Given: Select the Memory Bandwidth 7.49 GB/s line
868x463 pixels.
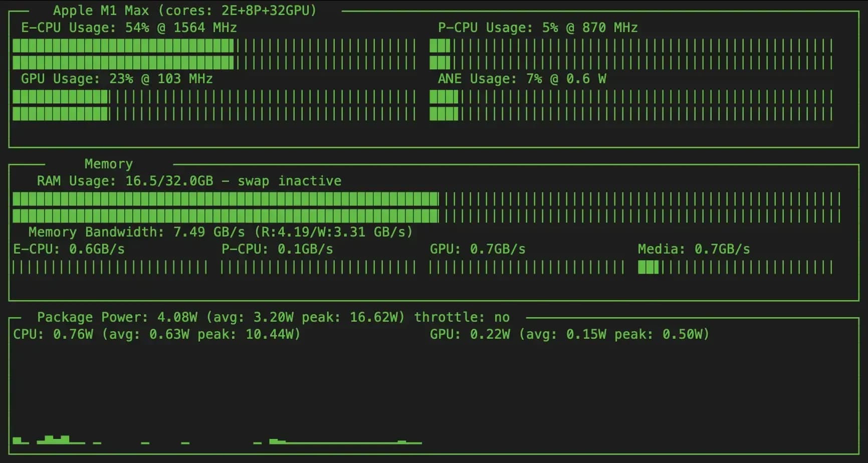Looking at the screenshot, I should 221,232.
